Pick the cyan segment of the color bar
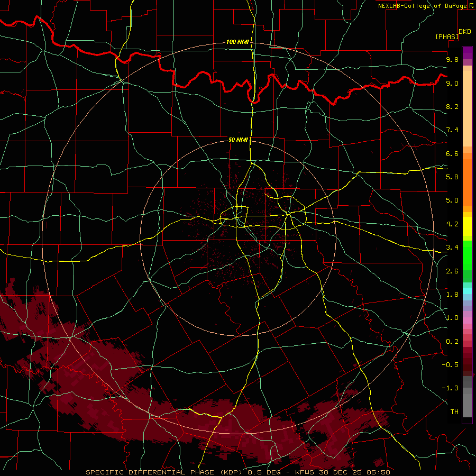Image resolution: width=476 pixels, height=476 pixels. click(x=467, y=291)
